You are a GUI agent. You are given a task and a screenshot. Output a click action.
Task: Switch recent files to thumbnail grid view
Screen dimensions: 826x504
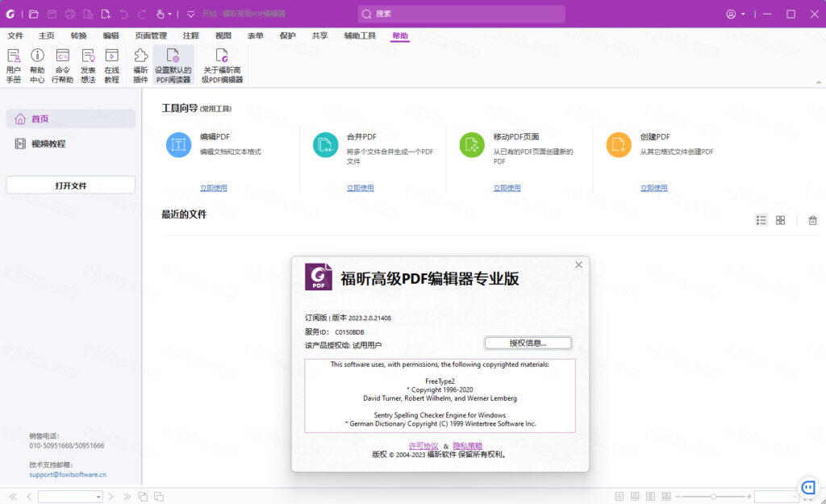pos(780,220)
